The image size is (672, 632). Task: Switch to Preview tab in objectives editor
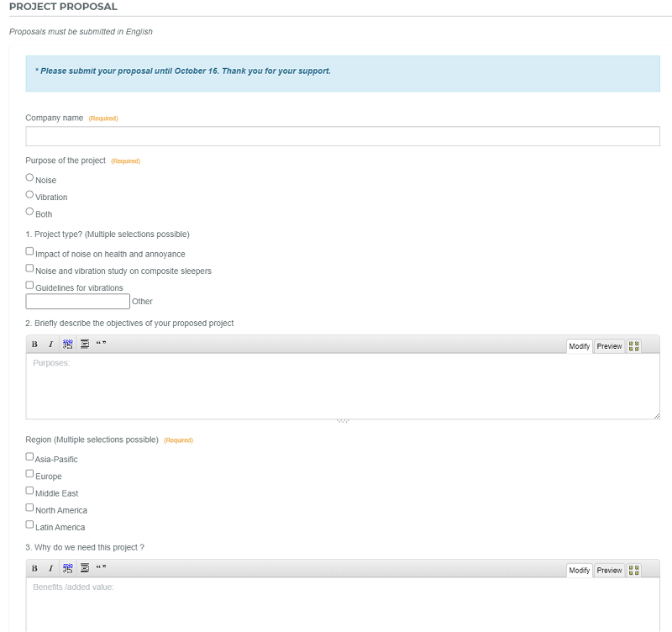pyautogui.click(x=609, y=346)
